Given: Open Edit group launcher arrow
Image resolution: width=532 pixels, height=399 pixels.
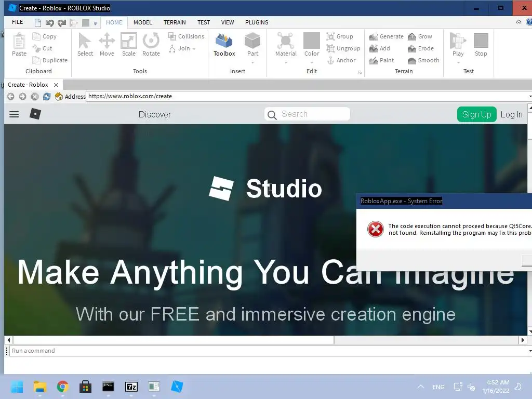Looking at the screenshot, I should click(x=360, y=73).
